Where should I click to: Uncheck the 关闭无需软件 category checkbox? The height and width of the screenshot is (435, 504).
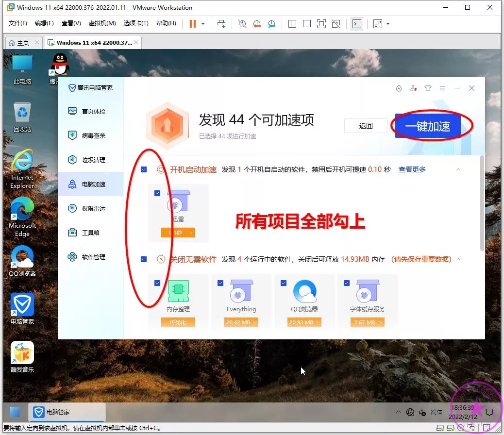click(144, 259)
